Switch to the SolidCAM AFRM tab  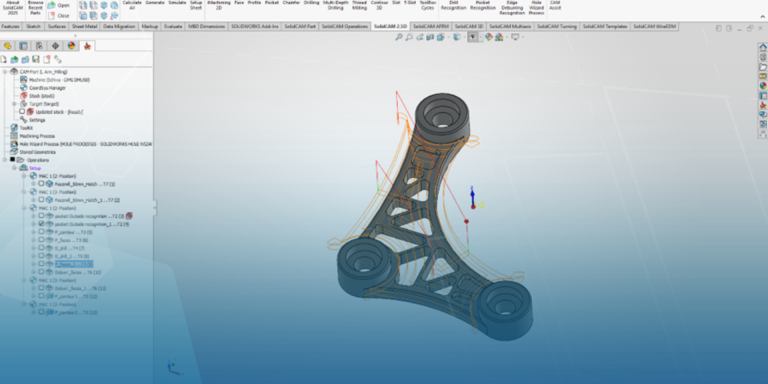(x=431, y=26)
